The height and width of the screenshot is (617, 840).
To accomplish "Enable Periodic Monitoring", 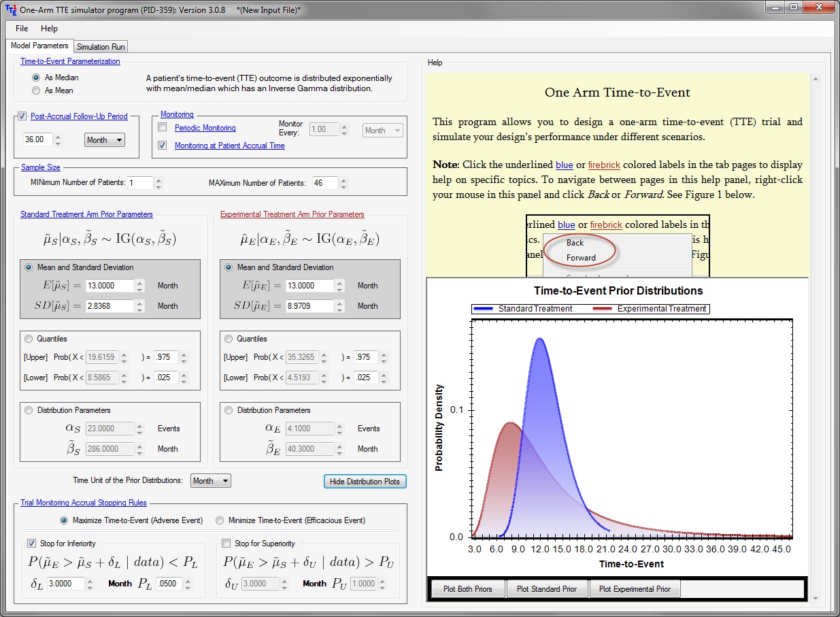I will click(x=161, y=127).
